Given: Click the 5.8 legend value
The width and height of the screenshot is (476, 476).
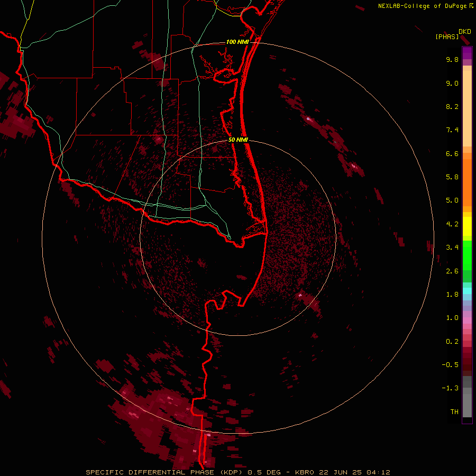Looking at the screenshot, I should tap(452, 177).
